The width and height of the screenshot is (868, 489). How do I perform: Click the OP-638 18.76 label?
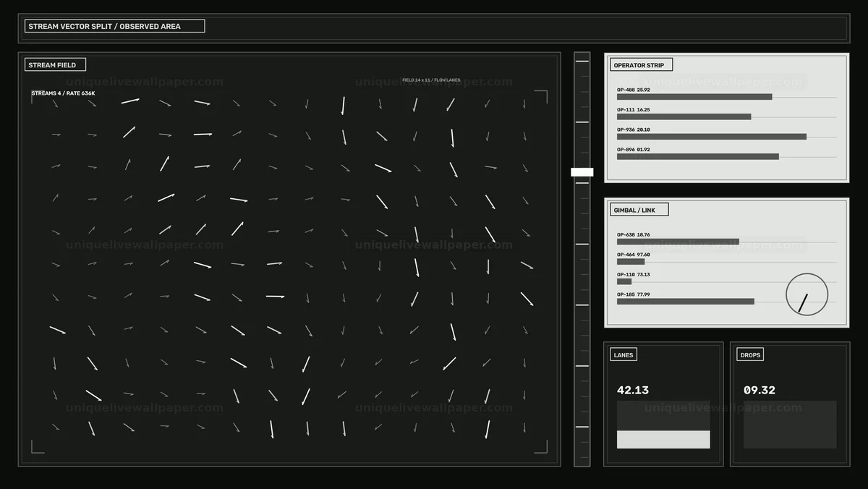pyautogui.click(x=634, y=234)
